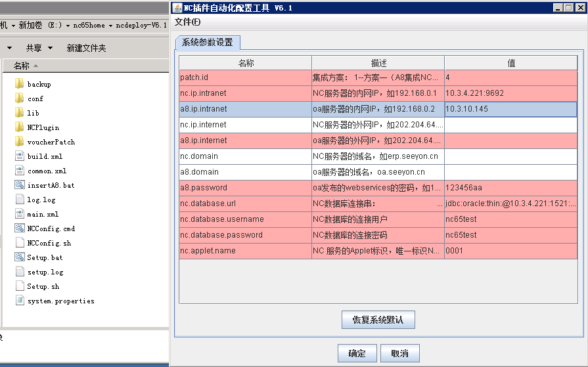
Task: Select the nc.database.url name cell
Action: [x=245, y=204]
